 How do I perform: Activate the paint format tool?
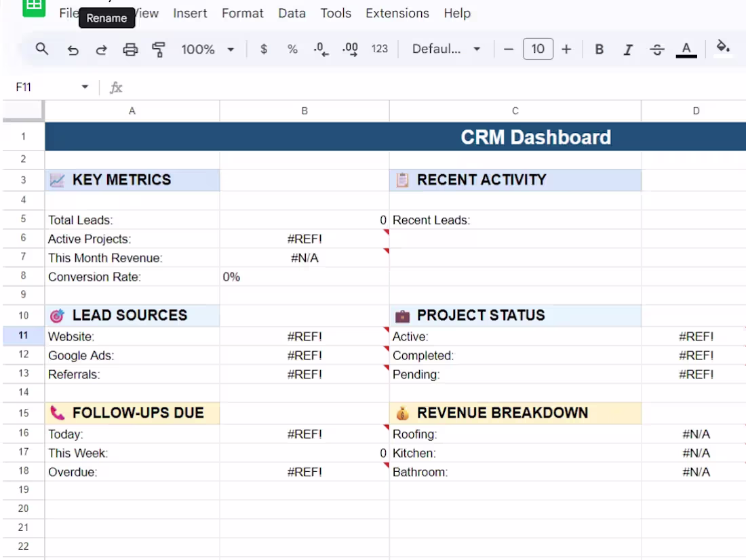(x=159, y=49)
